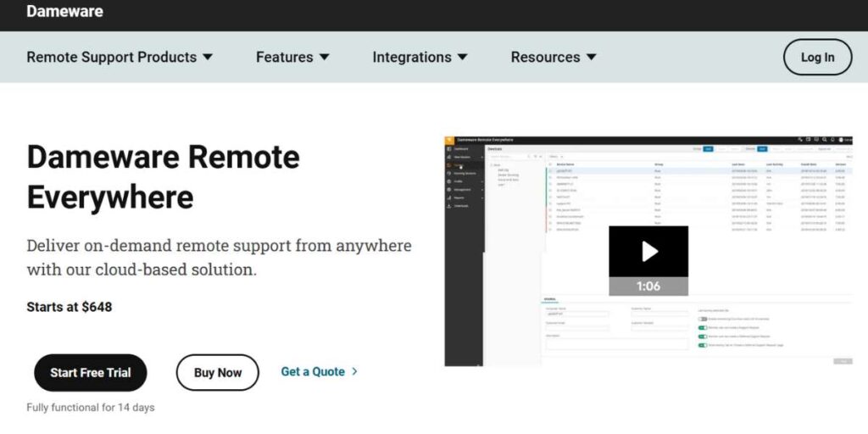
Task: Expand the Integrations dropdown
Action: click(420, 57)
